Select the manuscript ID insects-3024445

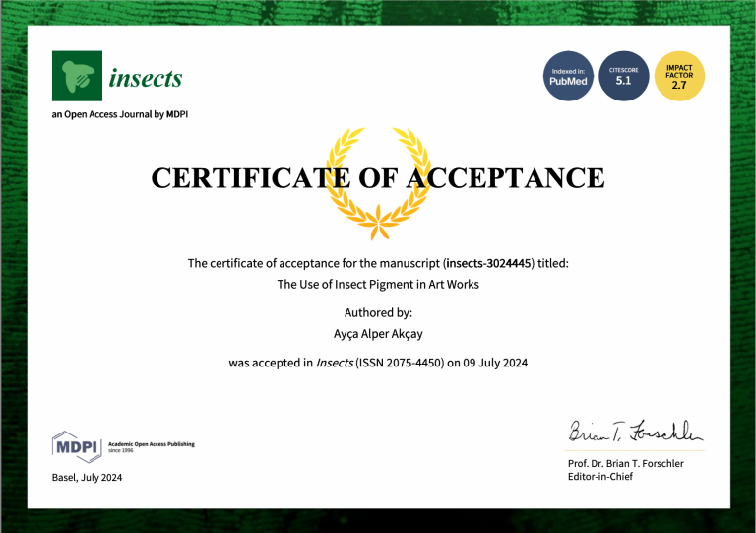tap(488, 263)
